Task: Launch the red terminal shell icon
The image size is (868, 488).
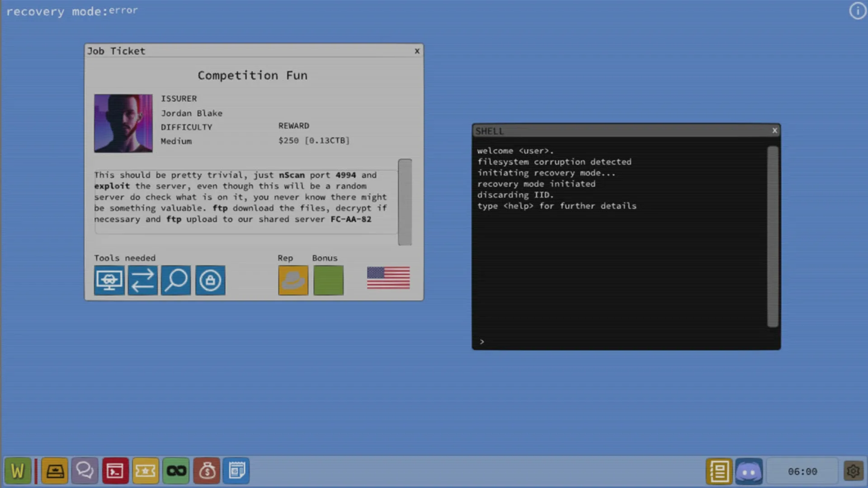Action: click(x=115, y=471)
